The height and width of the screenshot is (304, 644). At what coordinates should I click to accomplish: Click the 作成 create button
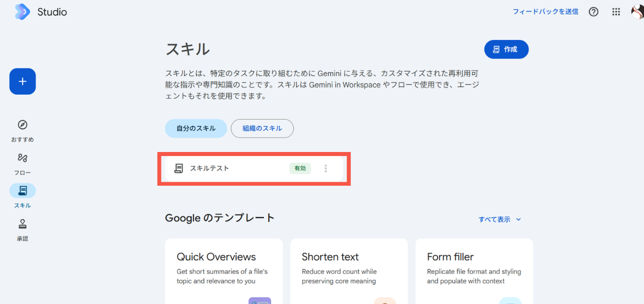(x=506, y=49)
